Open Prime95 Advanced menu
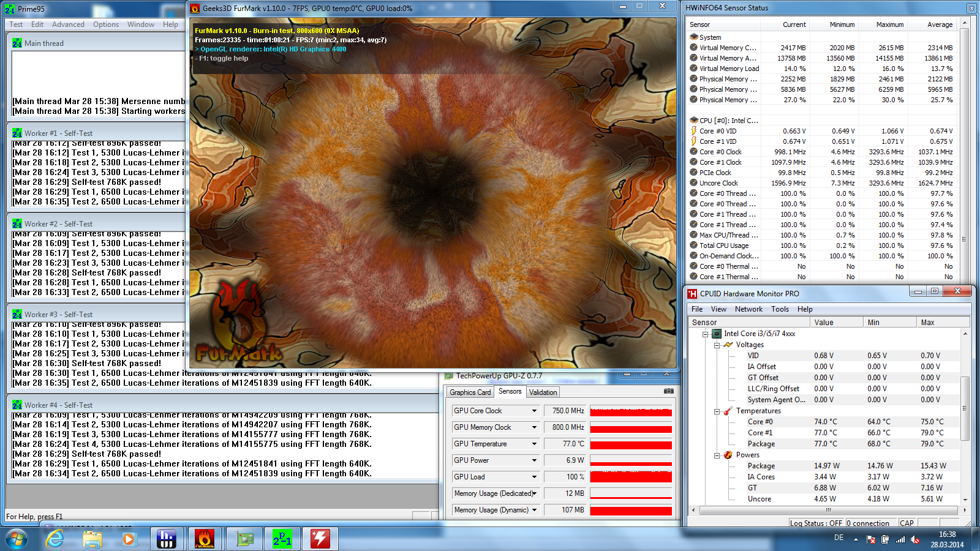Image resolution: width=980 pixels, height=551 pixels. pos(68,24)
